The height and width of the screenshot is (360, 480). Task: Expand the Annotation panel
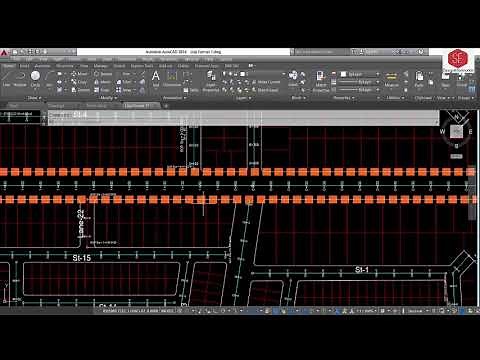(174, 98)
